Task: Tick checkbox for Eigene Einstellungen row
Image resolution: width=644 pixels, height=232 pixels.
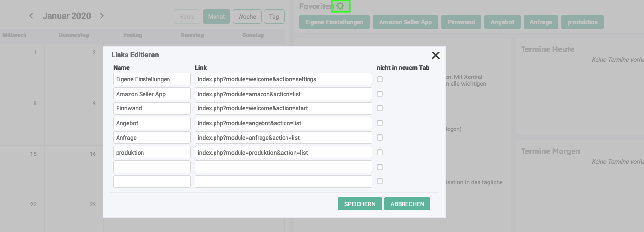Action: [380, 79]
